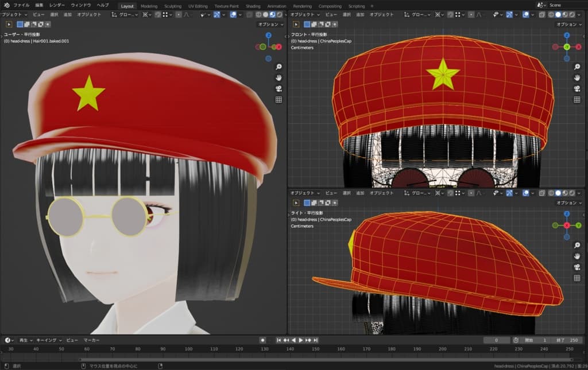Toggle auto keyframe recording in the timeline
This screenshot has width=588, height=370.
tap(262, 339)
